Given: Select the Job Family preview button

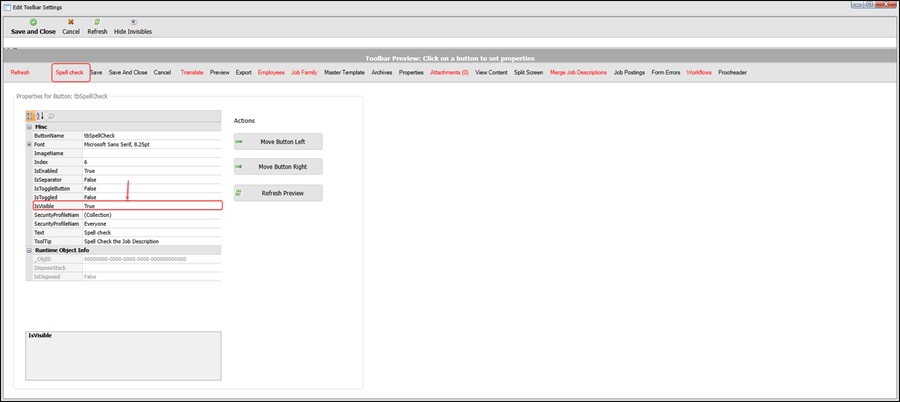Looking at the screenshot, I should point(304,73).
